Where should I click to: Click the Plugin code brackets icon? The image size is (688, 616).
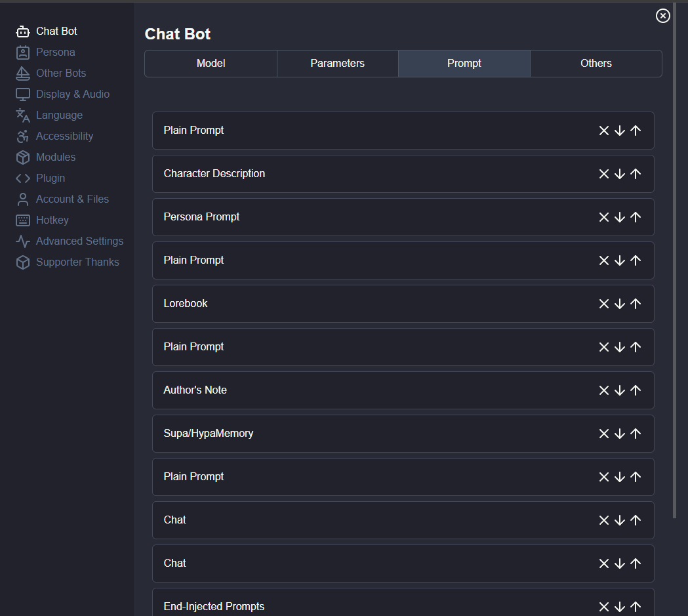coord(23,178)
